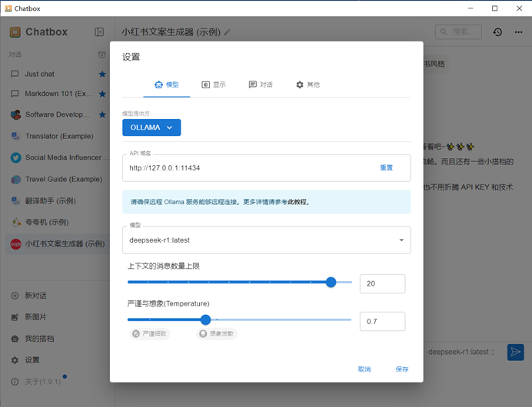Collapse the sidebar with the panel icon
532x407 pixels.
click(99, 31)
